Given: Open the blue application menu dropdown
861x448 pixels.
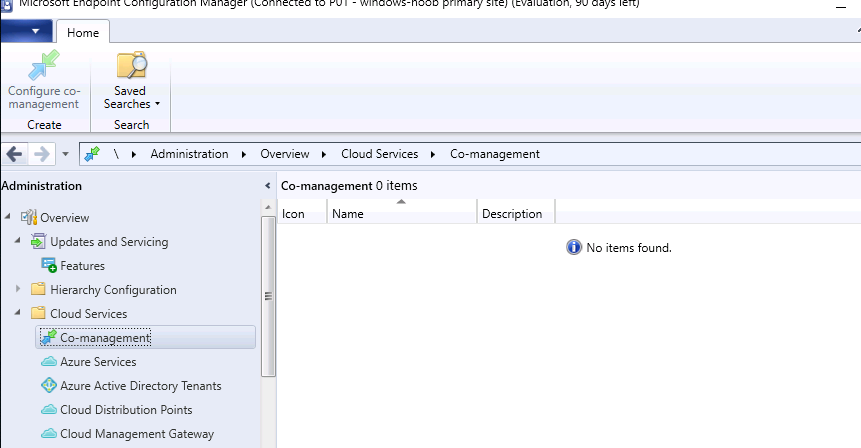Looking at the screenshot, I should [x=27, y=31].
